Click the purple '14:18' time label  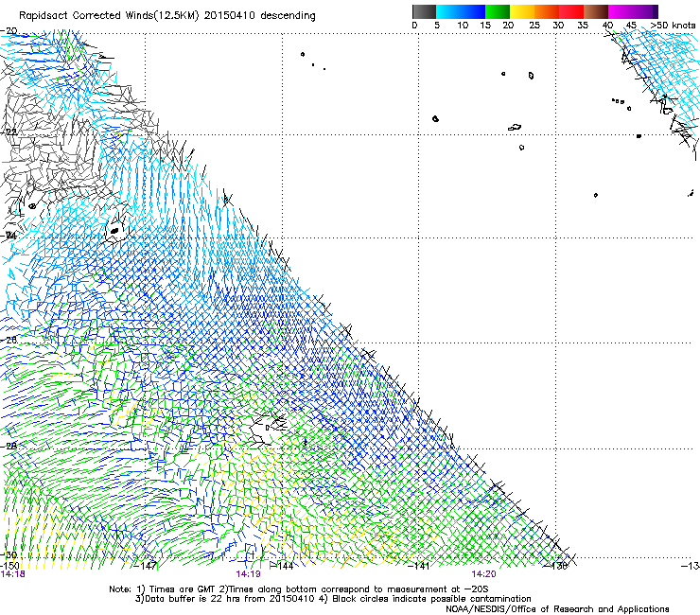pyautogui.click(x=13, y=574)
